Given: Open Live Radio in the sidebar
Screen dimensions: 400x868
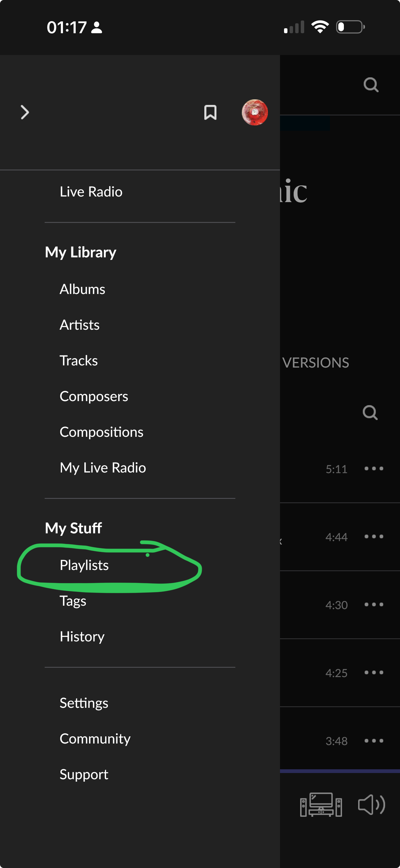Looking at the screenshot, I should click(91, 192).
